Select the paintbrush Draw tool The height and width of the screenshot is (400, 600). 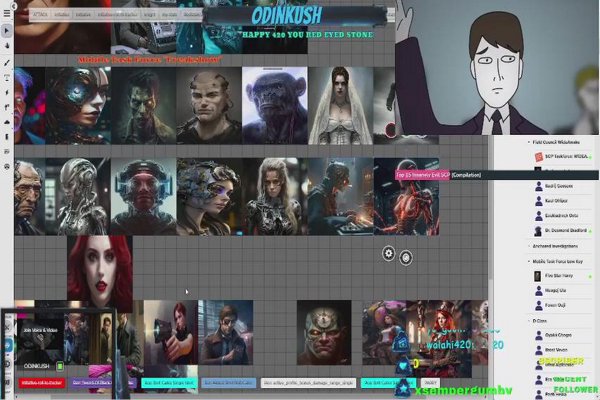[7, 62]
